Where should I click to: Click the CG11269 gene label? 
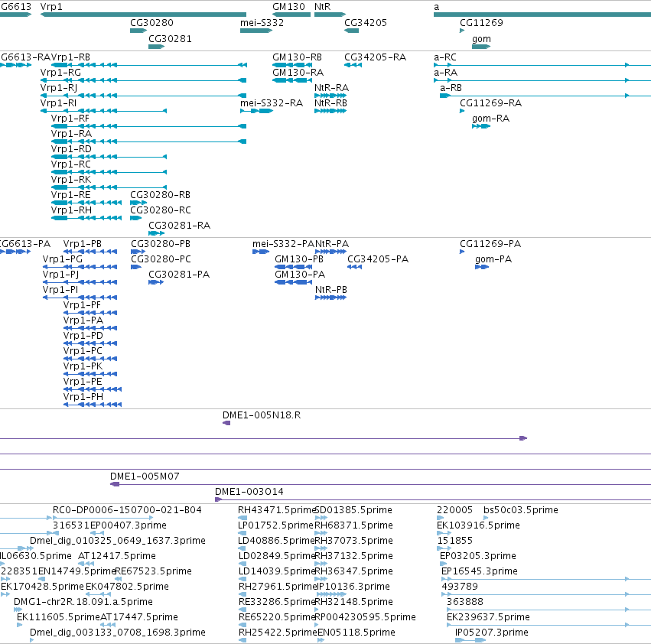pyautogui.click(x=481, y=23)
